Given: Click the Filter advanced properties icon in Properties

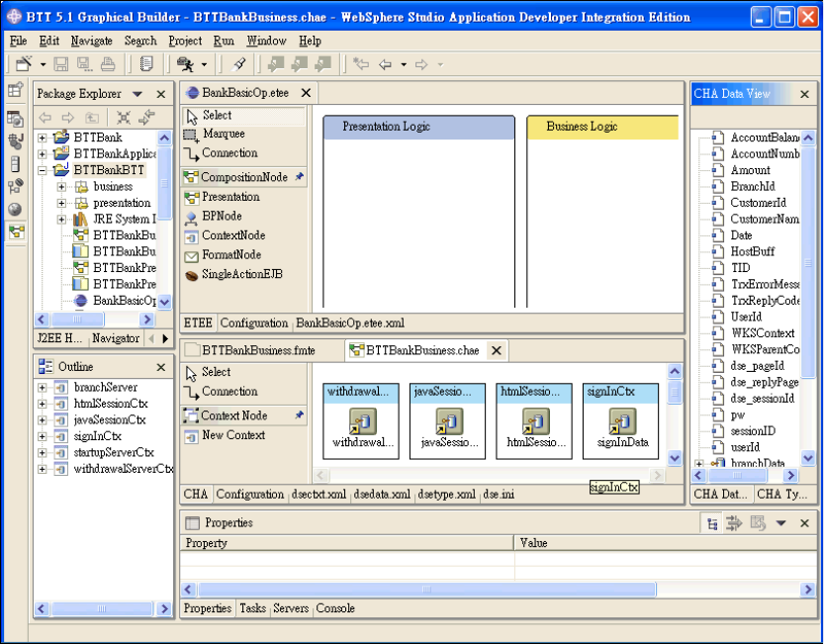Looking at the screenshot, I should click(x=734, y=523).
